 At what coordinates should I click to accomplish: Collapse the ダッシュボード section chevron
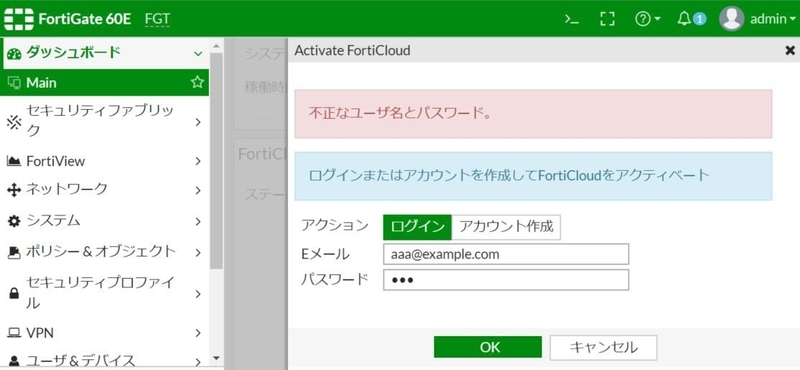pyautogui.click(x=198, y=53)
